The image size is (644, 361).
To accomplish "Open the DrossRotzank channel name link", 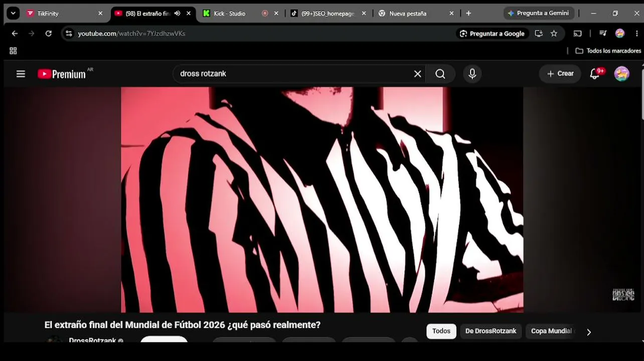I will coord(92,340).
